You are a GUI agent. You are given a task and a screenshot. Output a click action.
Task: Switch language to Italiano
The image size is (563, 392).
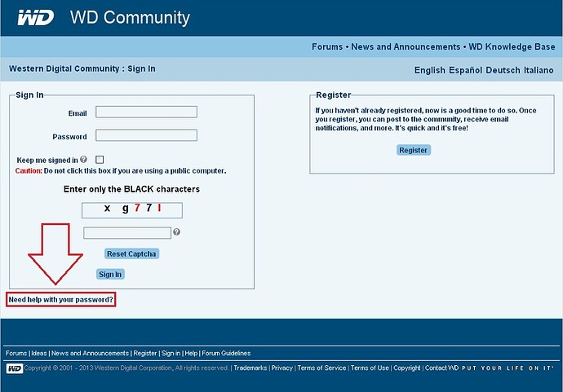539,70
